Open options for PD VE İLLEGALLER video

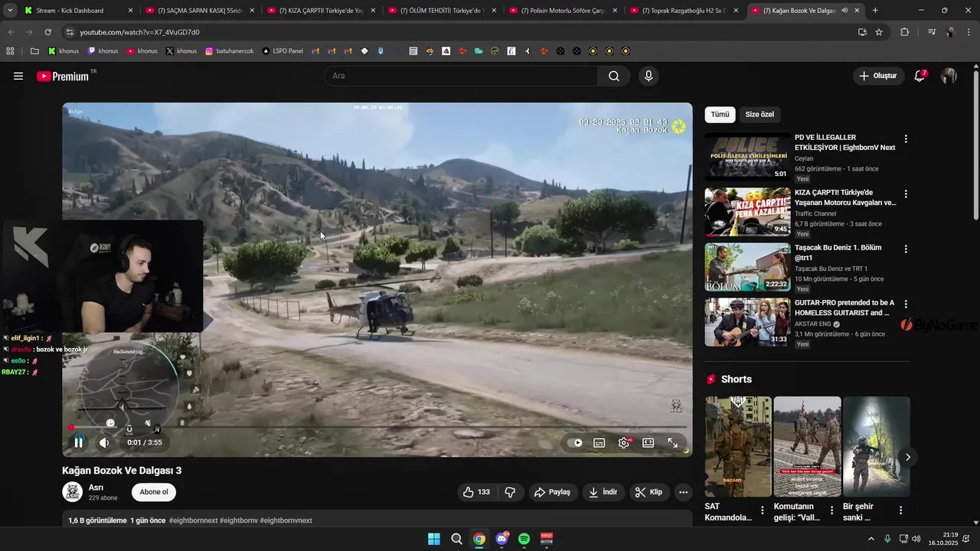coord(906,139)
